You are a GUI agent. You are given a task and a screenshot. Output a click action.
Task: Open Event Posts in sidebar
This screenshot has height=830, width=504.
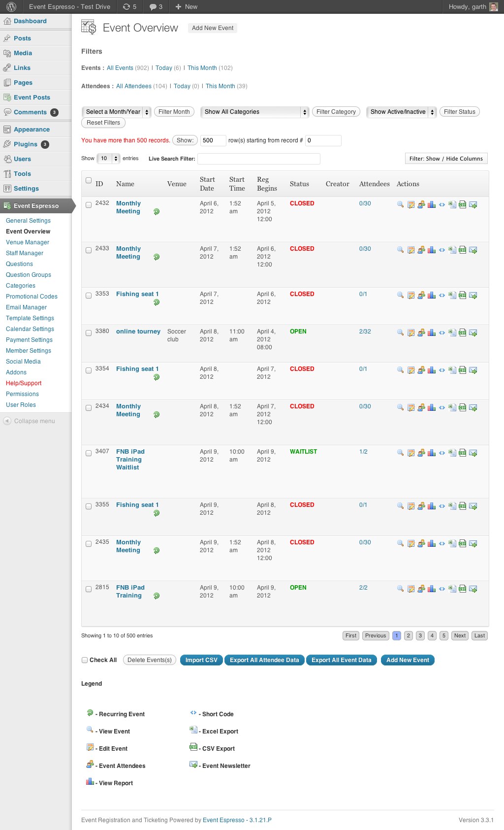(x=32, y=98)
